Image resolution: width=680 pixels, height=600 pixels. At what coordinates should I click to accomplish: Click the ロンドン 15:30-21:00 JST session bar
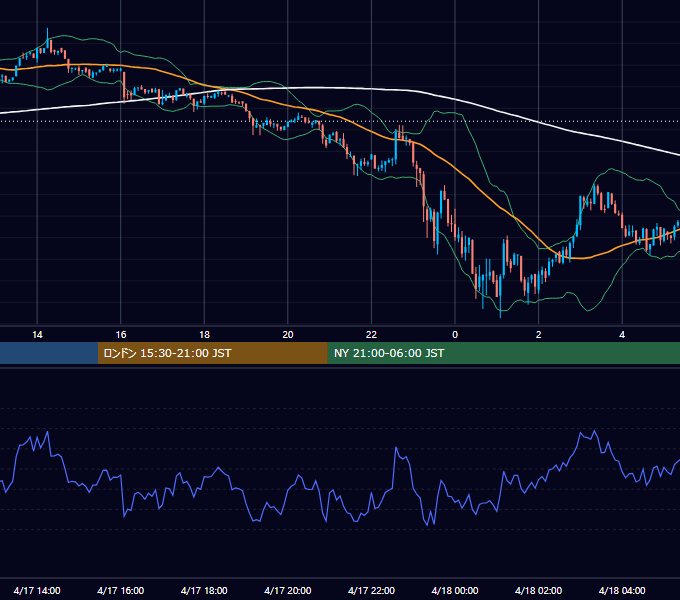[x=212, y=353]
